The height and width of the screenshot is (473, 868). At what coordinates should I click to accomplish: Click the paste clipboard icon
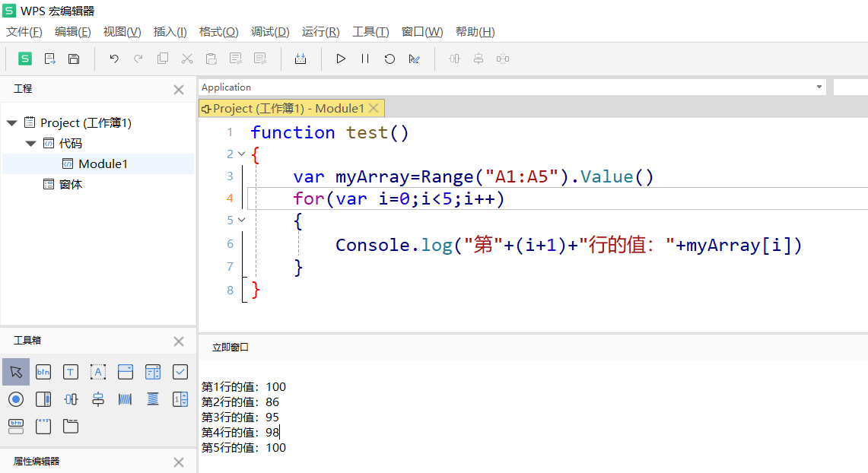(x=211, y=59)
